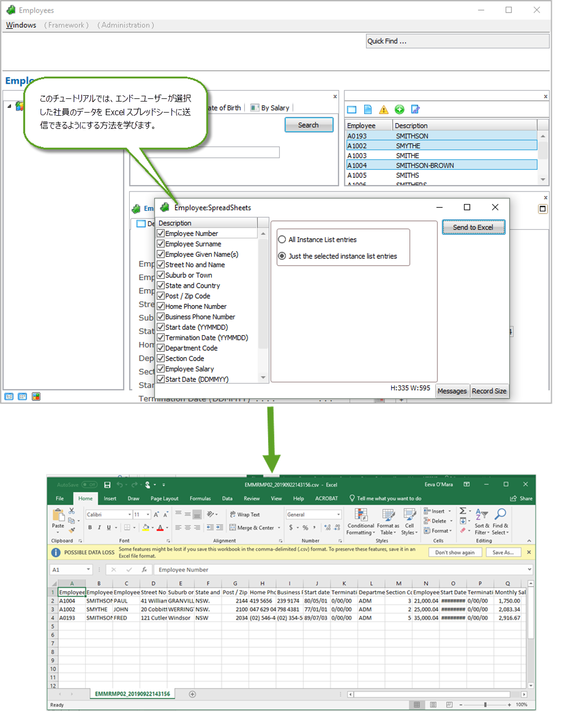Switch to the Formulas ribbon tab
The height and width of the screenshot is (728, 565).
(200, 499)
